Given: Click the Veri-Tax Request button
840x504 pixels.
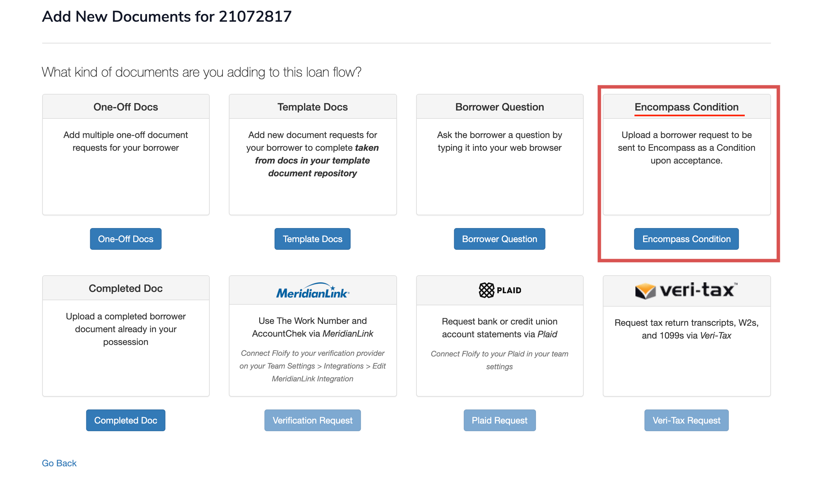Looking at the screenshot, I should (x=686, y=420).
